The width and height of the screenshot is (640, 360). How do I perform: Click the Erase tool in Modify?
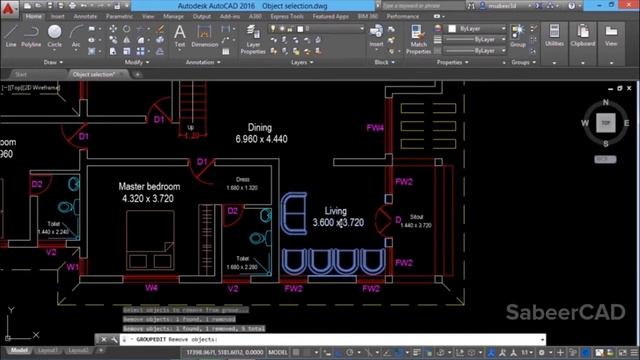tap(160, 29)
